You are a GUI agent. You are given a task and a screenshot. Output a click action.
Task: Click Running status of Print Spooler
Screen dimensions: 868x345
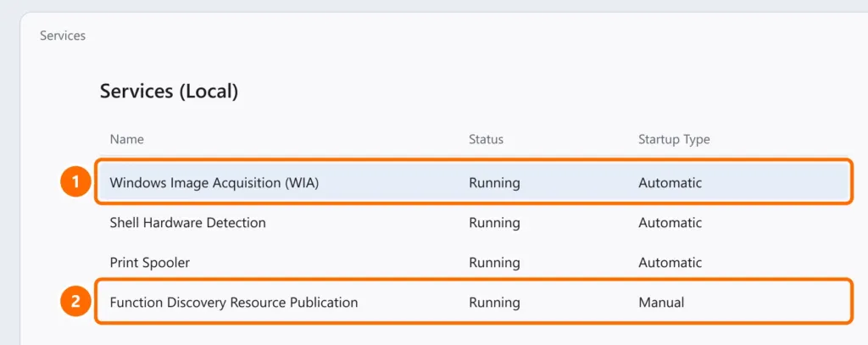tap(494, 263)
